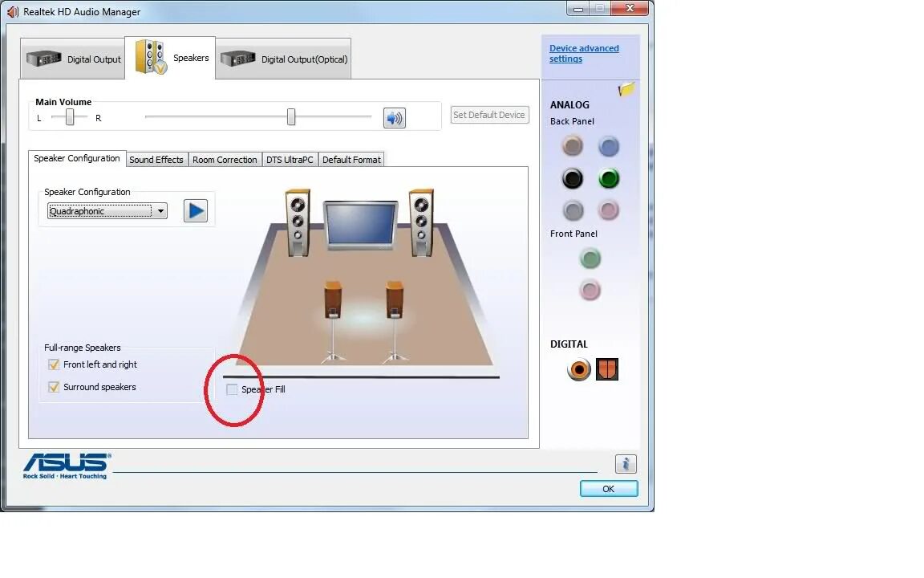Close the Realtek HD Audio Manager window
924x578 pixels.
[630, 8]
